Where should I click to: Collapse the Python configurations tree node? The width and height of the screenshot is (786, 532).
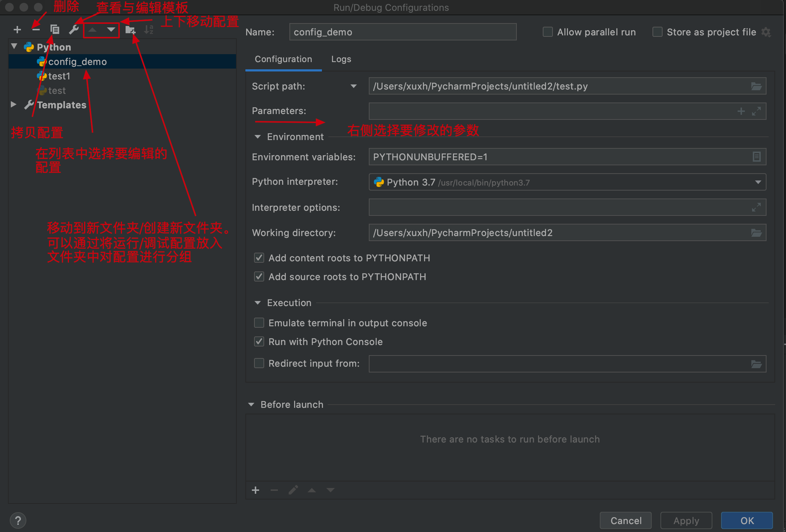point(14,46)
